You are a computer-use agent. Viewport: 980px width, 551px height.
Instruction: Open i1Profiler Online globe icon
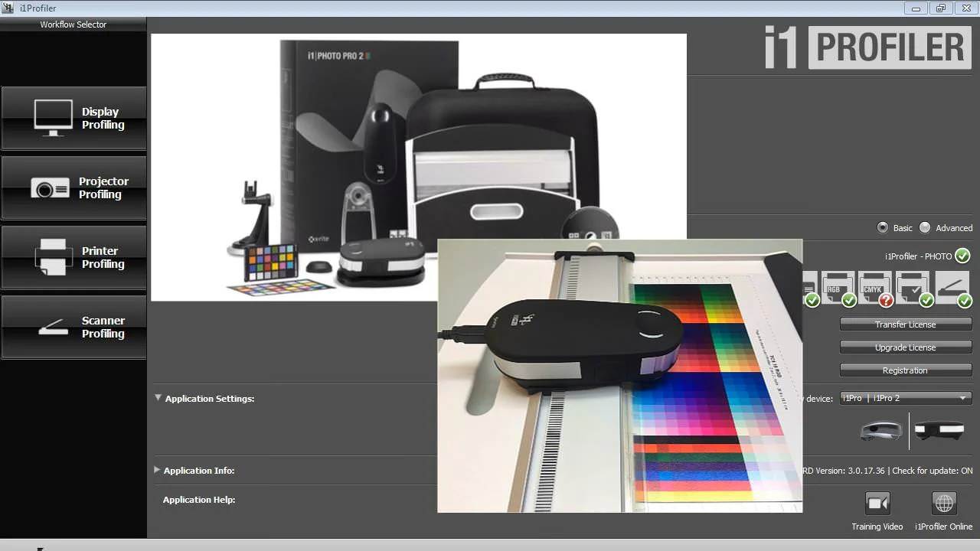pyautogui.click(x=944, y=504)
